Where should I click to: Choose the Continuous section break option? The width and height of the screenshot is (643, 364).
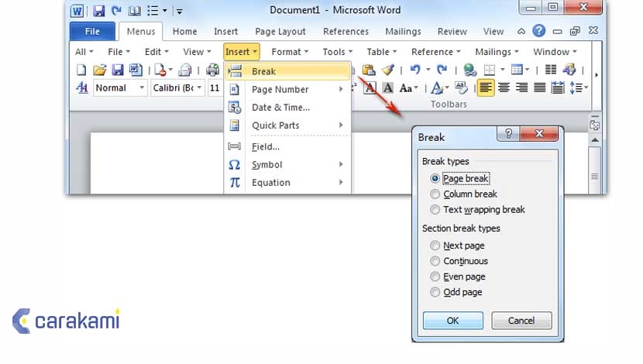435,261
